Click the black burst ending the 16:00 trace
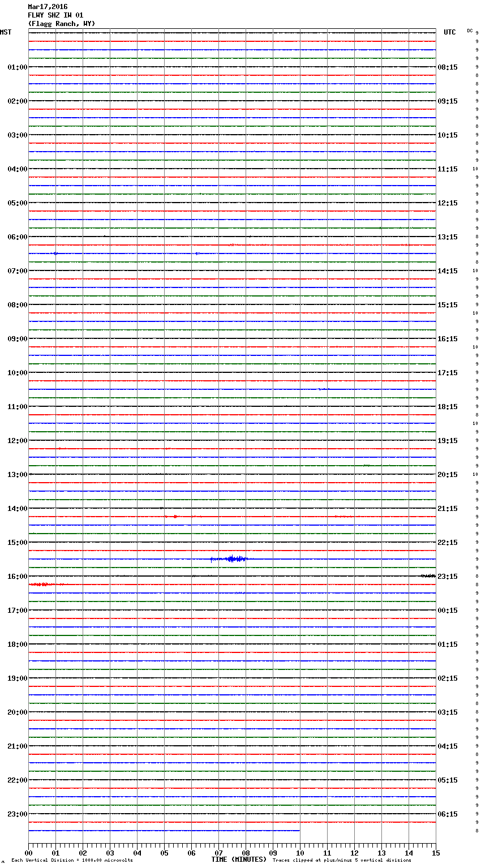 [428, 576]
